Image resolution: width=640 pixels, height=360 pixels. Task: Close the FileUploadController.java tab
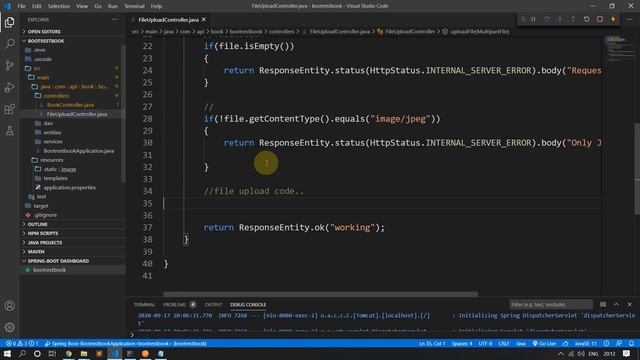click(x=204, y=20)
